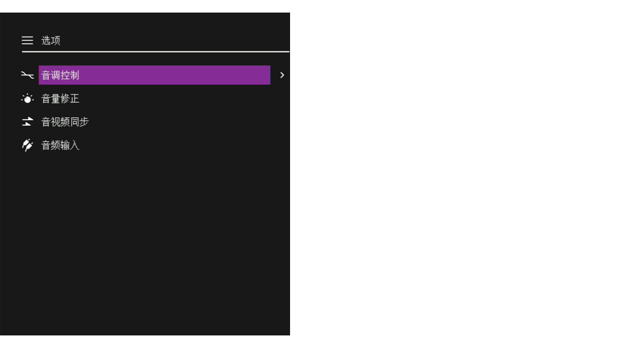644x348 pixels.
Task: Expand 音调控制 using the right chevron arrow
Action: click(282, 75)
